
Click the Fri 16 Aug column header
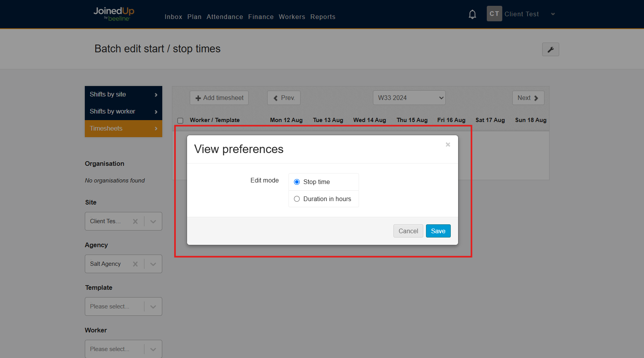coord(451,120)
